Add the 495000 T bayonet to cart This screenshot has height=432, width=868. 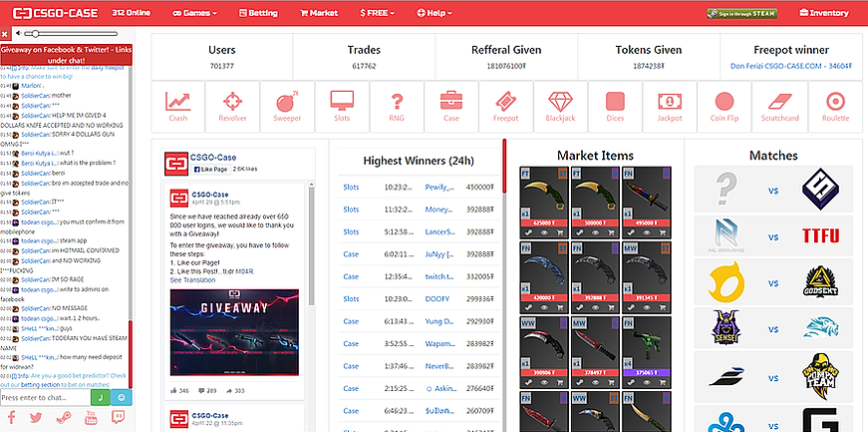[x=662, y=232]
